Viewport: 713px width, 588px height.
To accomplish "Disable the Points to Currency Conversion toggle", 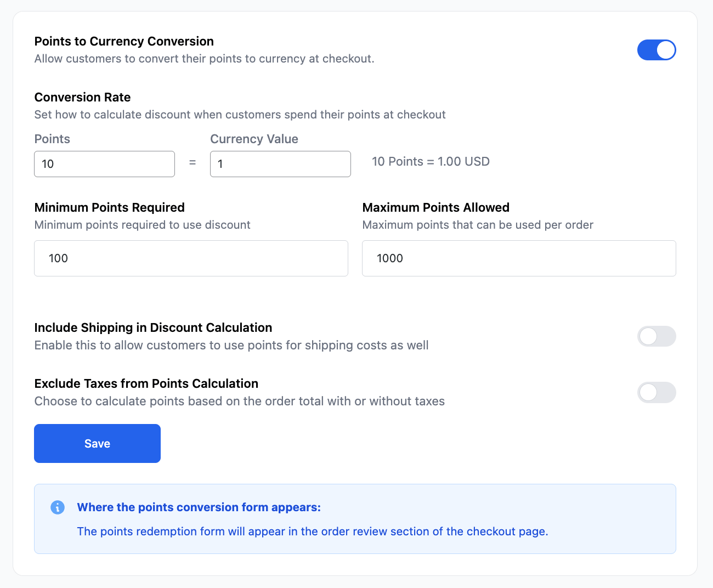I will 657,50.
